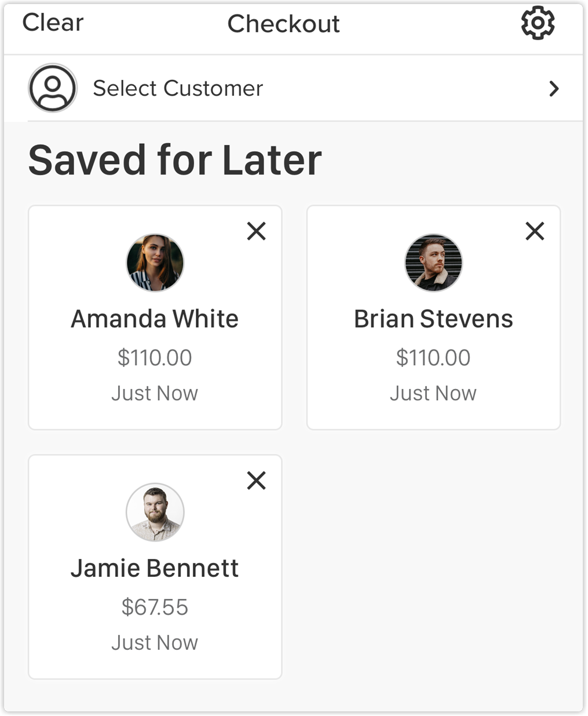Remove Jamie Bennett's saved cart
The height and width of the screenshot is (716, 588).
(256, 481)
